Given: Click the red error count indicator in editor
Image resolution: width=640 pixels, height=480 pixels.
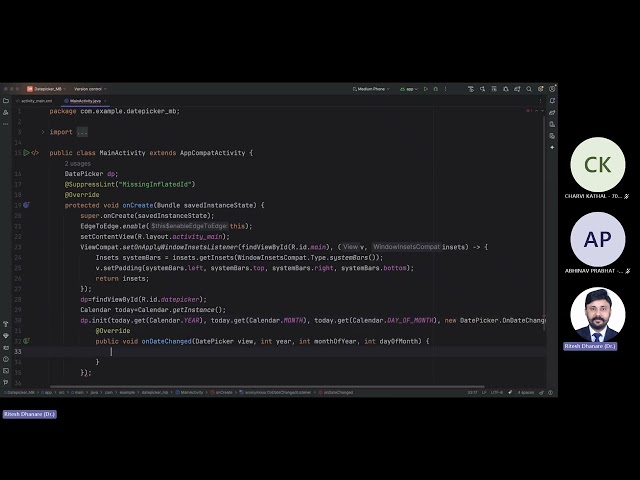Looking at the screenshot, I should (529, 111).
